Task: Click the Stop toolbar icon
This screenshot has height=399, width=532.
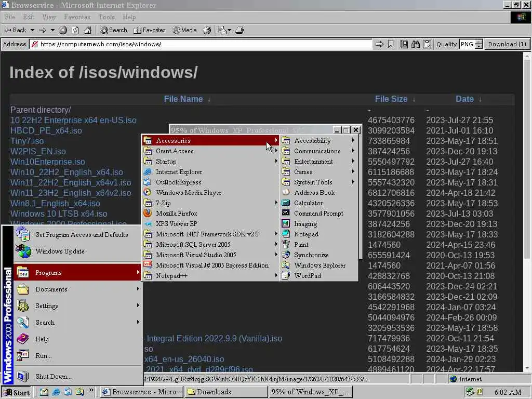Action: pyautogui.click(x=63, y=30)
